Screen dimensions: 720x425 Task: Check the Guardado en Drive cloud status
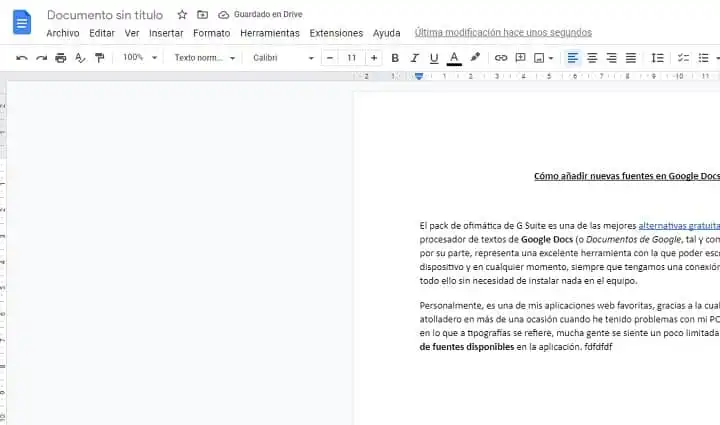tap(260, 15)
